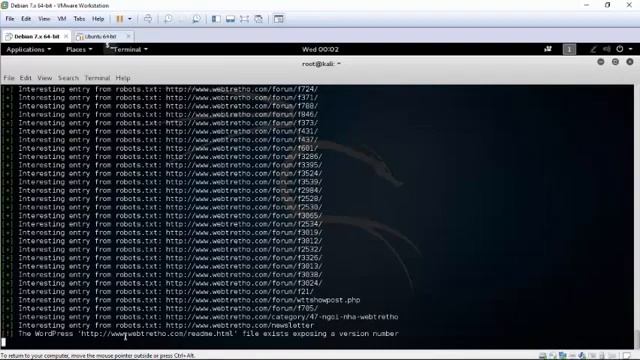Viewport: 640px width, 360px height.
Task: Click the wttshowpost.php URL line
Action: tap(263, 300)
